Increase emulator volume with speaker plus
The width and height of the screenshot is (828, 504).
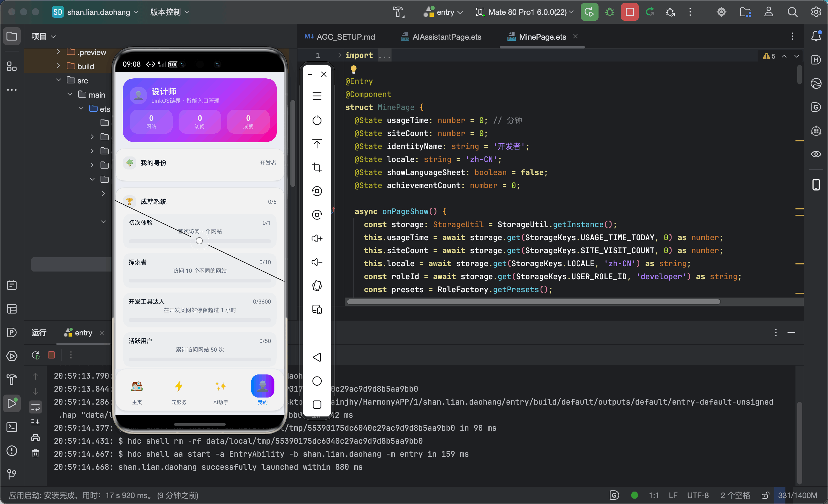click(317, 238)
